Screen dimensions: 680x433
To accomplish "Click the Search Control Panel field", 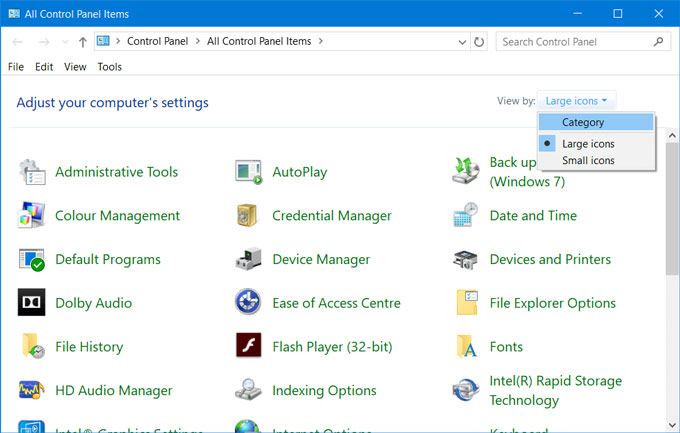I will click(583, 42).
